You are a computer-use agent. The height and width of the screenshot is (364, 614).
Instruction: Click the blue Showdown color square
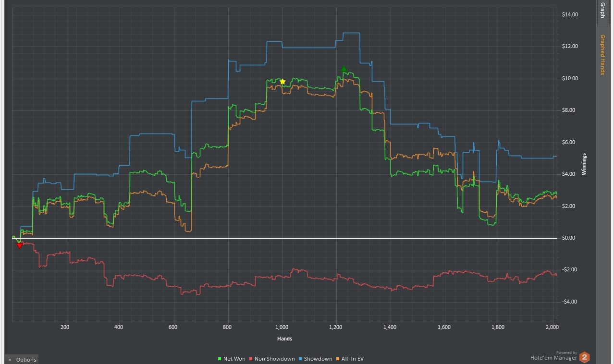click(300, 359)
